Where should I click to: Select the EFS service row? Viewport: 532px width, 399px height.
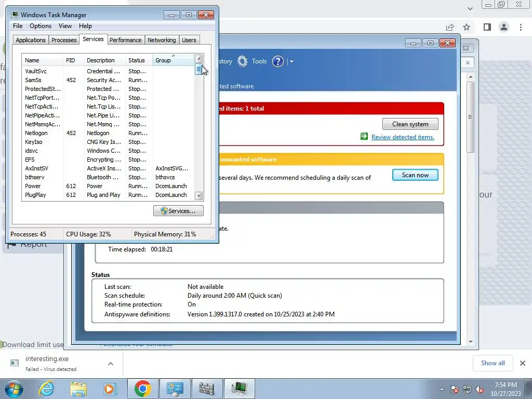click(x=108, y=159)
